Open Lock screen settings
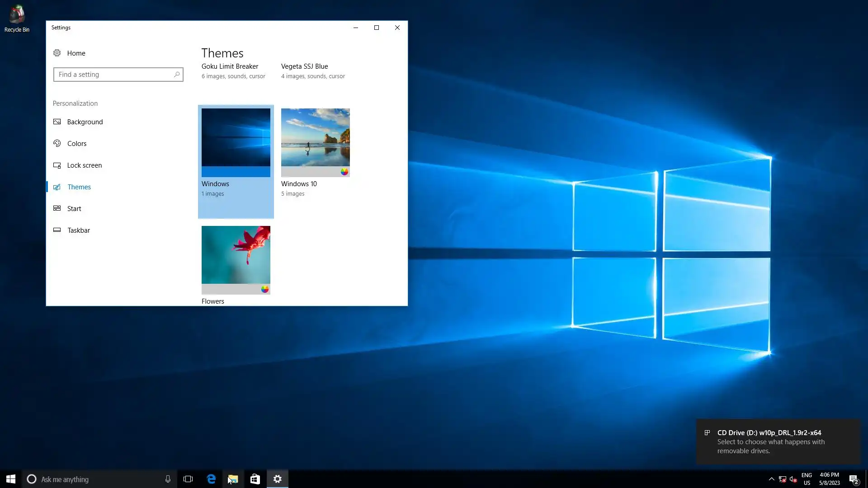 pos(84,165)
